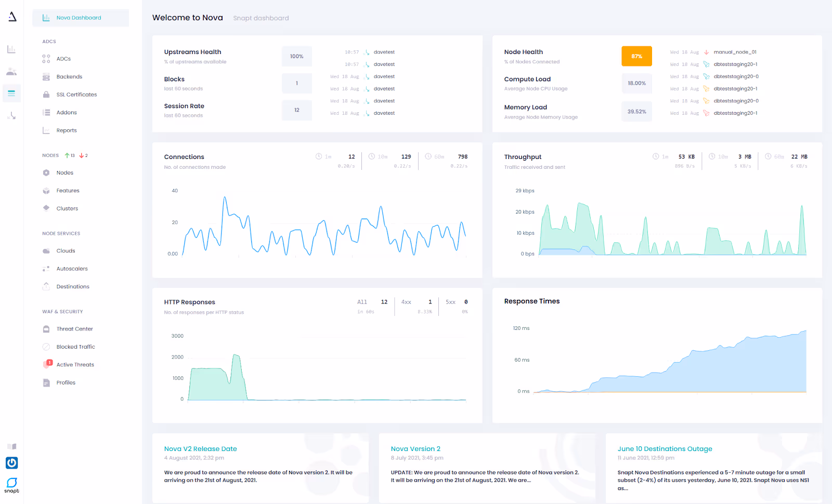Viewport: 832px width, 504px height.
Task: Click the red down-arrow icon beside manual_node_01
Action: (706, 52)
